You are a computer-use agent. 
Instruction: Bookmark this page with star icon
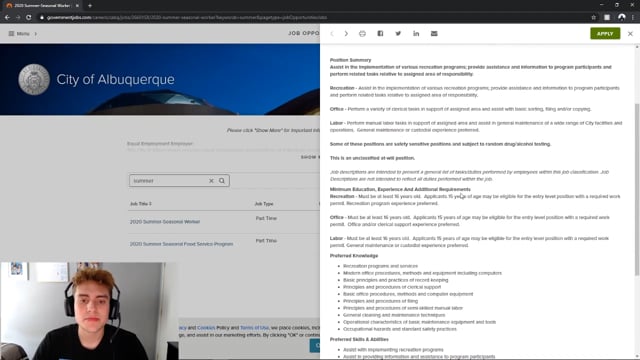tap(593, 17)
